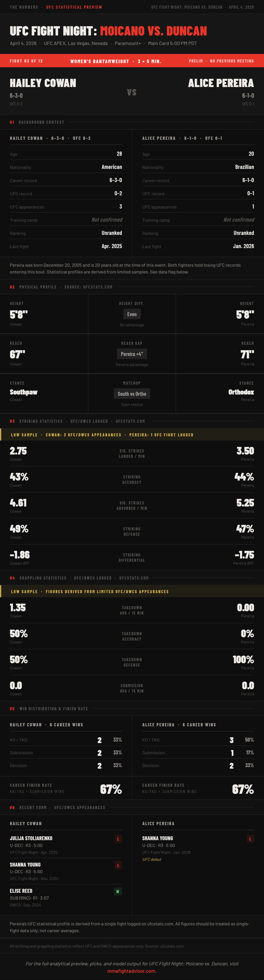Click the '01 Background Context' section header
The image size is (264, 980).
click(37, 122)
